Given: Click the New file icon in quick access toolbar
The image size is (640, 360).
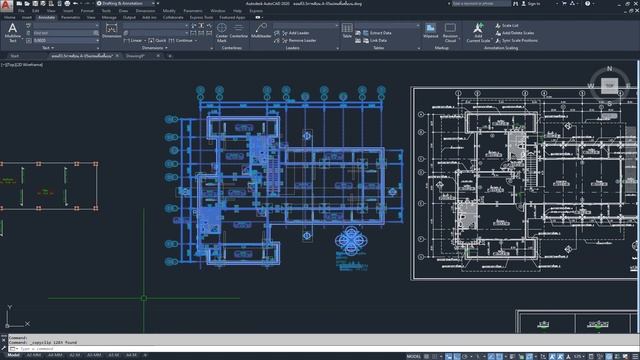Looking at the screenshot, I should pos(19,4).
